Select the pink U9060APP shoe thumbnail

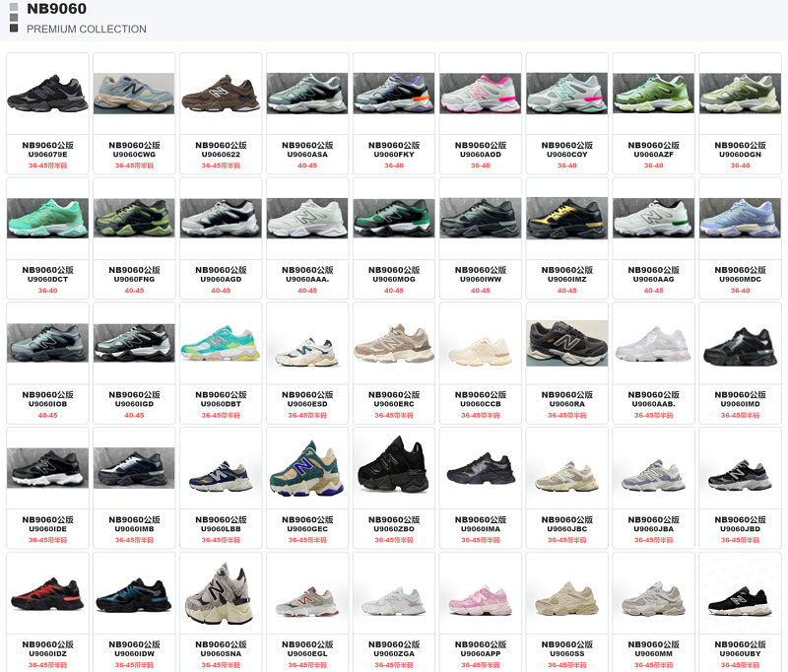481,600
